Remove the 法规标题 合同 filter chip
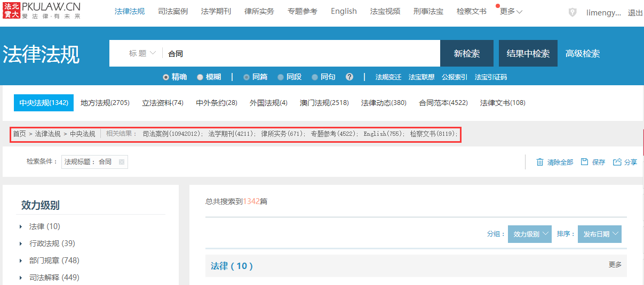The height and width of the screenshot is (285, 644). (x=122, y=162)
